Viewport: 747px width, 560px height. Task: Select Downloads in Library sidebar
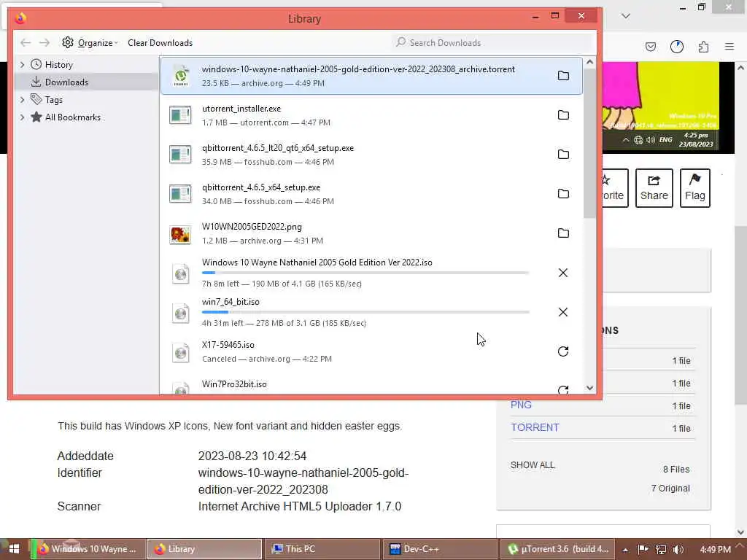(x=86, y=82)
